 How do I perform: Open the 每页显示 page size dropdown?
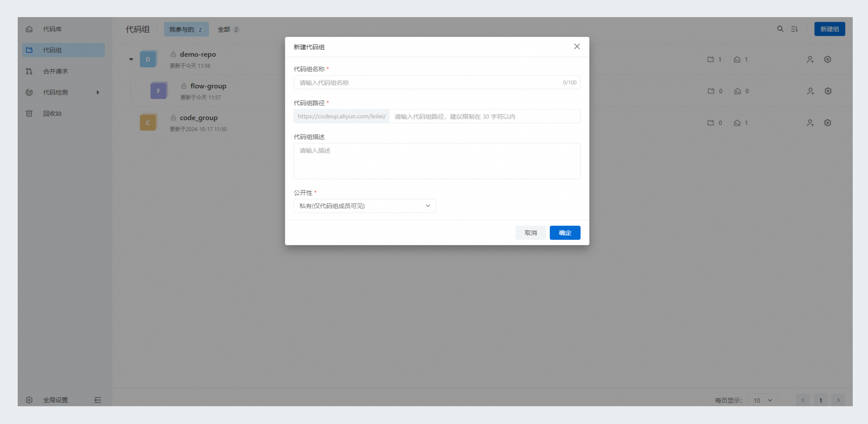click(762, 400)
